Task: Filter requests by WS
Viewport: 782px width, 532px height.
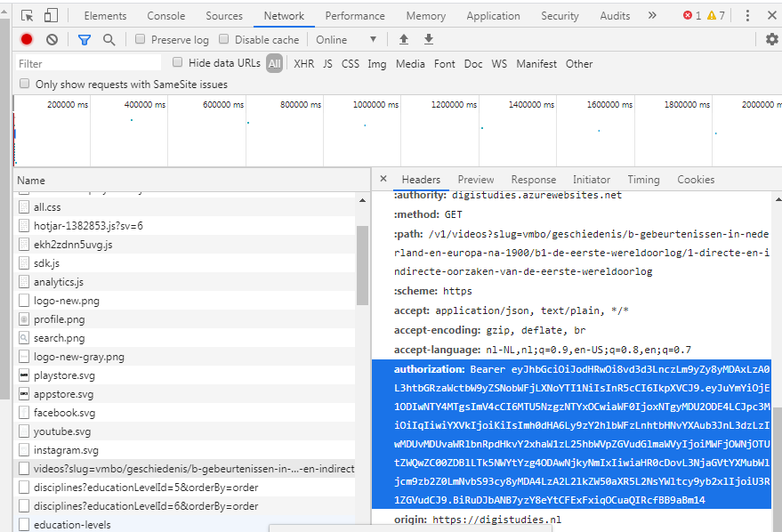Action: pyautogui.click(x=499, y=64)
